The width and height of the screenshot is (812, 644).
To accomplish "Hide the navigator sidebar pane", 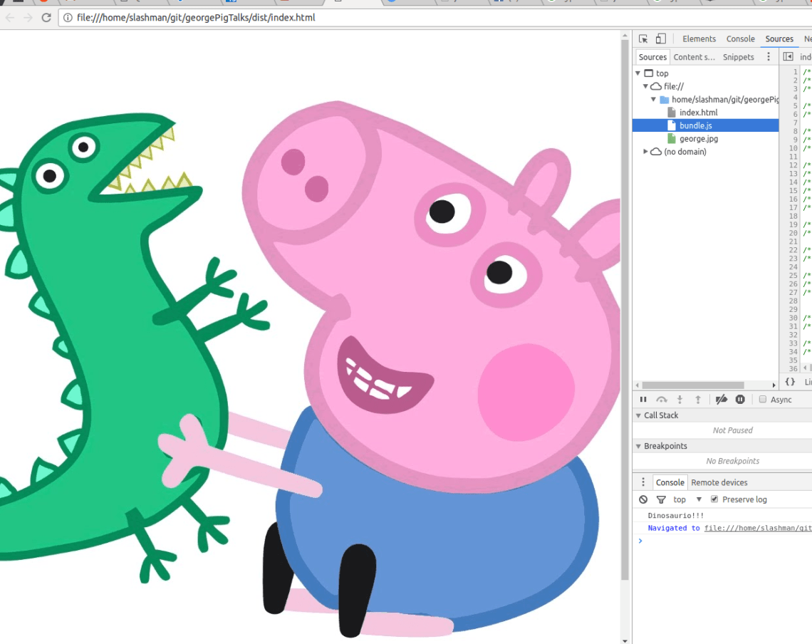I will tap(788, 57).
